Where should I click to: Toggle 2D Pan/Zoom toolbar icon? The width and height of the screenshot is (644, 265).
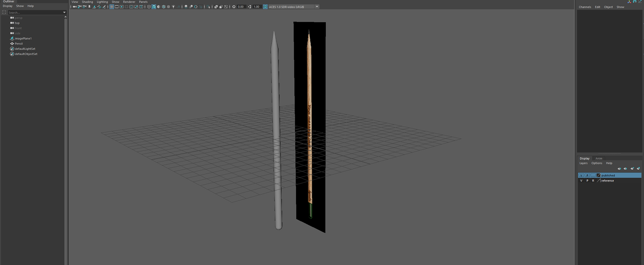99,7
